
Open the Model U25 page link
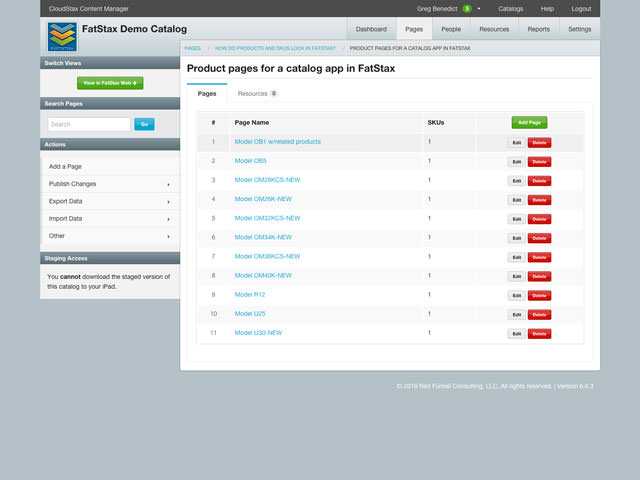coord(250,313)
